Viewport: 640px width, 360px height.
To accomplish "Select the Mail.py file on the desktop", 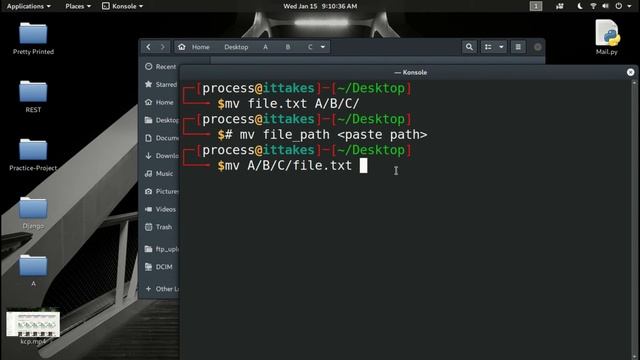I will pyautogui.click(x=607, y=37).
